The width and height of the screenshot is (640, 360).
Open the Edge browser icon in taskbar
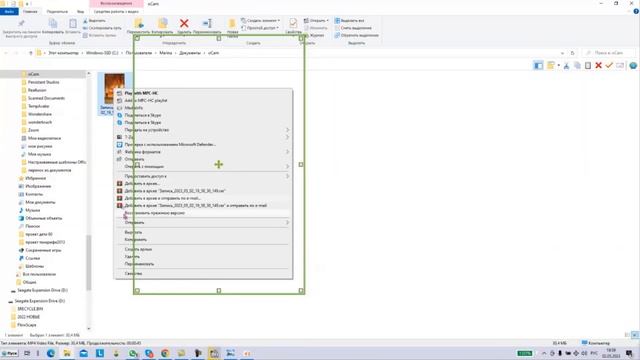(x=51, y=353)
